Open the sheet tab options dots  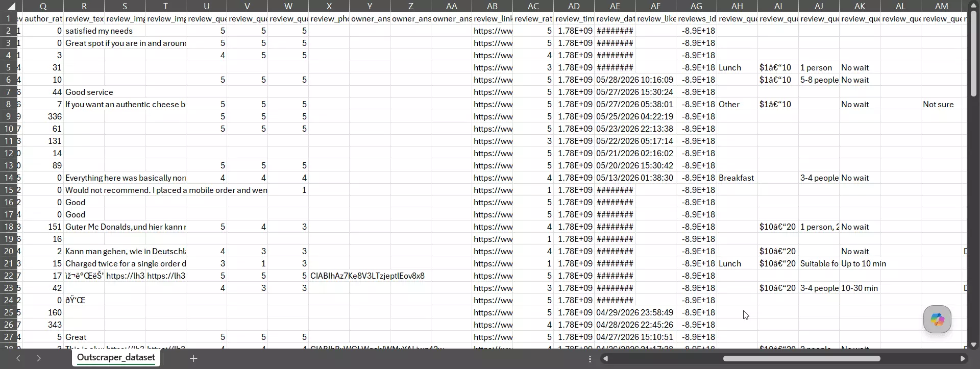click(x=590, y=359)
